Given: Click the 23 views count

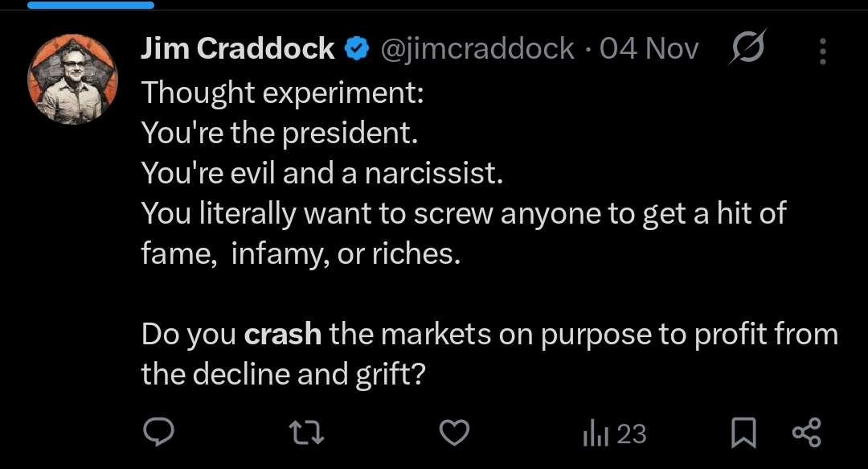Looking at the screenshot, I should pos(632,434).
